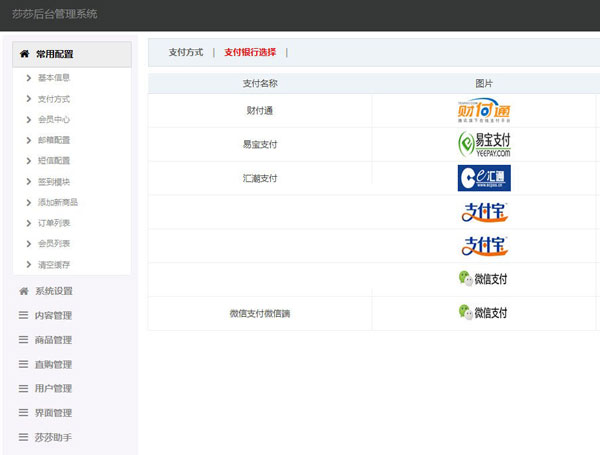Click the 微信支付 logo above 微信支付微信端 row
The image size is (600, 455).
point(483,279)
